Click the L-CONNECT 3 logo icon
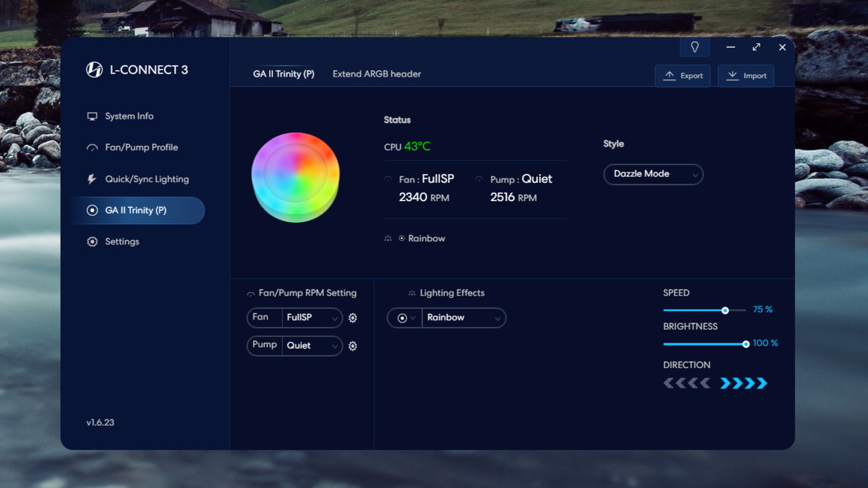Viewport: 868px width, 488px height. (94, 69)
